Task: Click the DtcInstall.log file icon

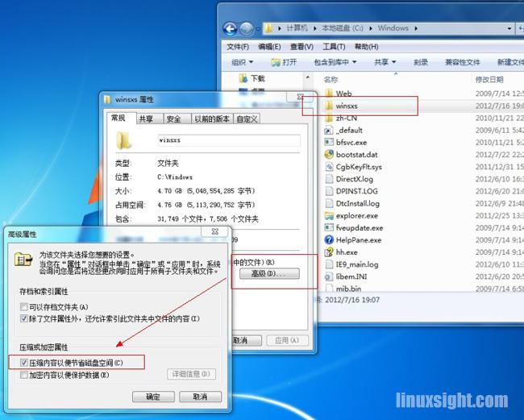Action: 329,203
